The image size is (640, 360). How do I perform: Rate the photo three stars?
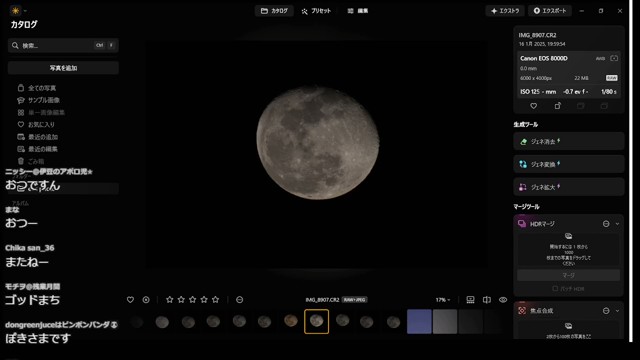[193, 300]
